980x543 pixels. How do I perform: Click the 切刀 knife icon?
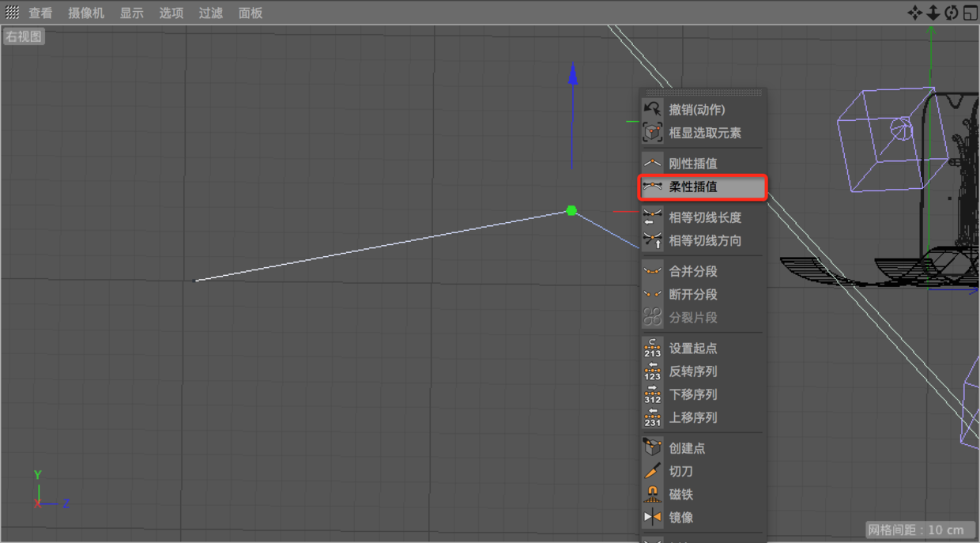(652, 471)
